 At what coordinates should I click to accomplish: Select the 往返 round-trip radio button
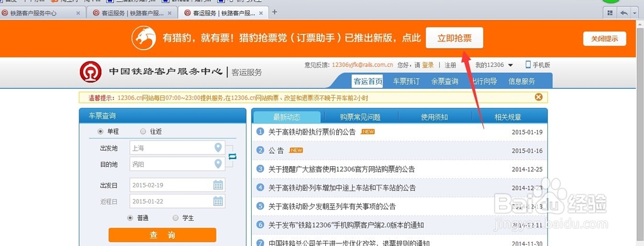(x=143, y=131)
